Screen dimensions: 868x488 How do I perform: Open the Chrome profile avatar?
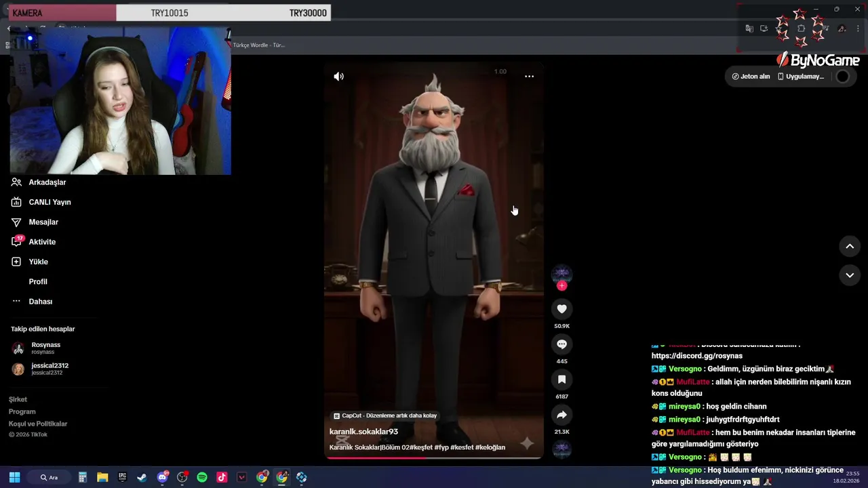coord(842,28)
